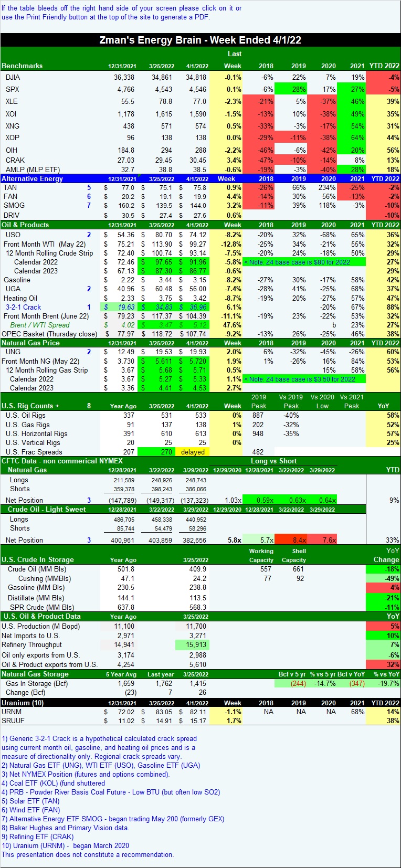This screenshot has width=401, height=868.
Task: Click the "U.S. Vertical Rigs" label
Action: coord(33,442)
